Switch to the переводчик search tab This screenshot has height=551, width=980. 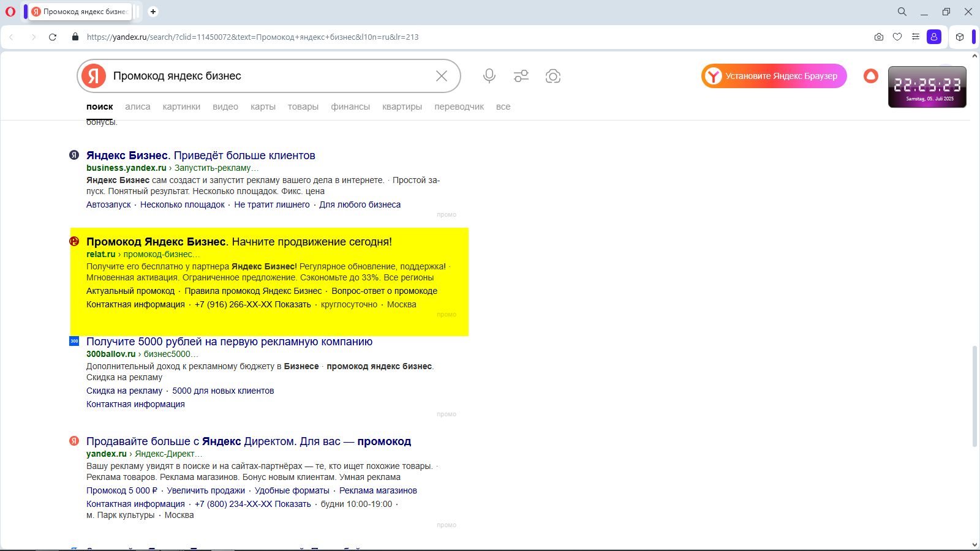(459, 107)
